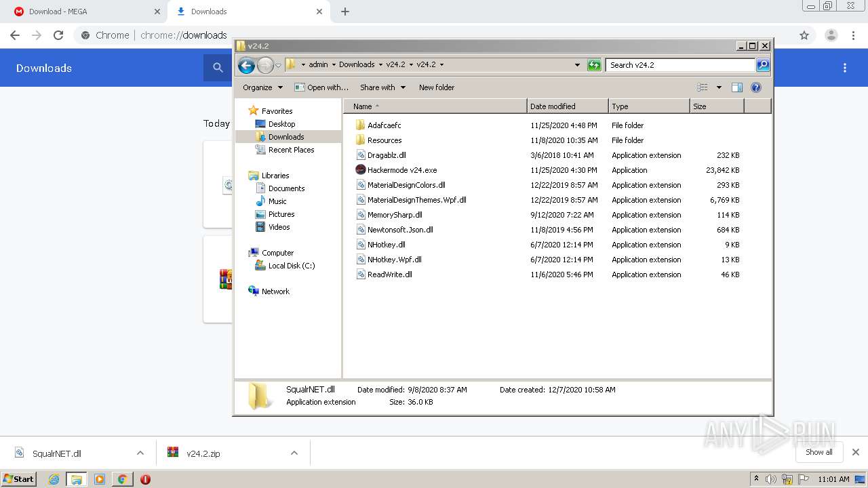Screen dimensions: 868x488
Task: Click the search magnifier in Explorer
Action: (763, 65)
